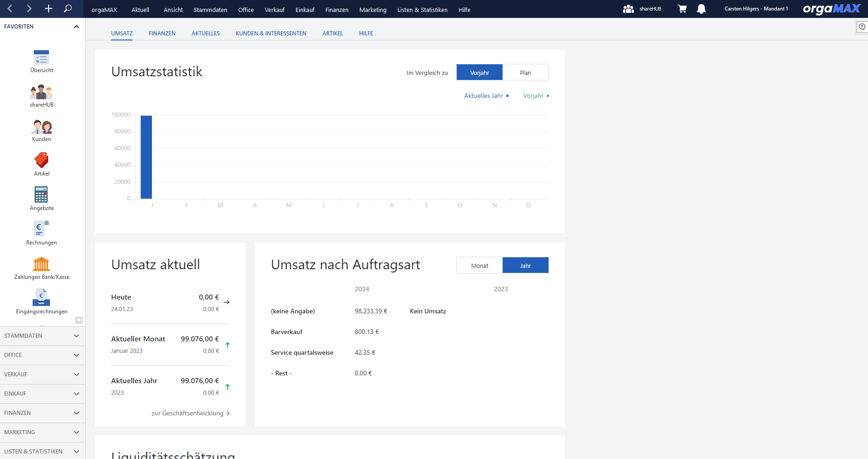Open Zahlungen Bank/Kasse icon
The image size is (868, 459).
point(41,264)
